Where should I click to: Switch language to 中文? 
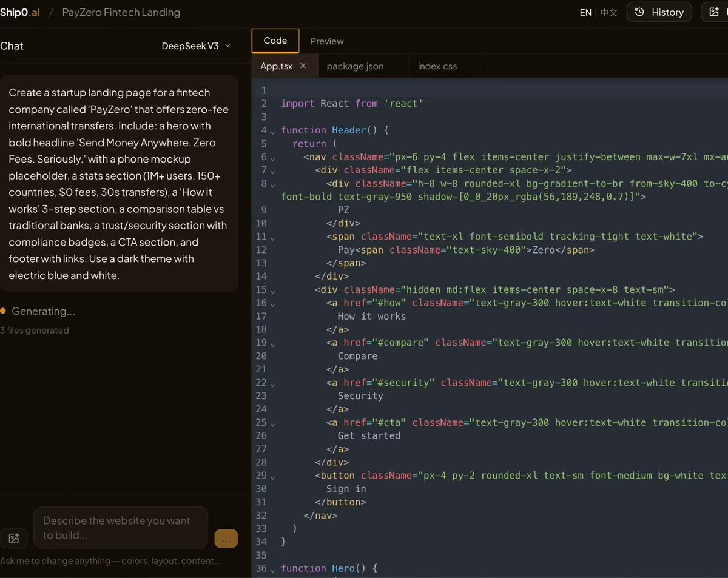(608, 12)
